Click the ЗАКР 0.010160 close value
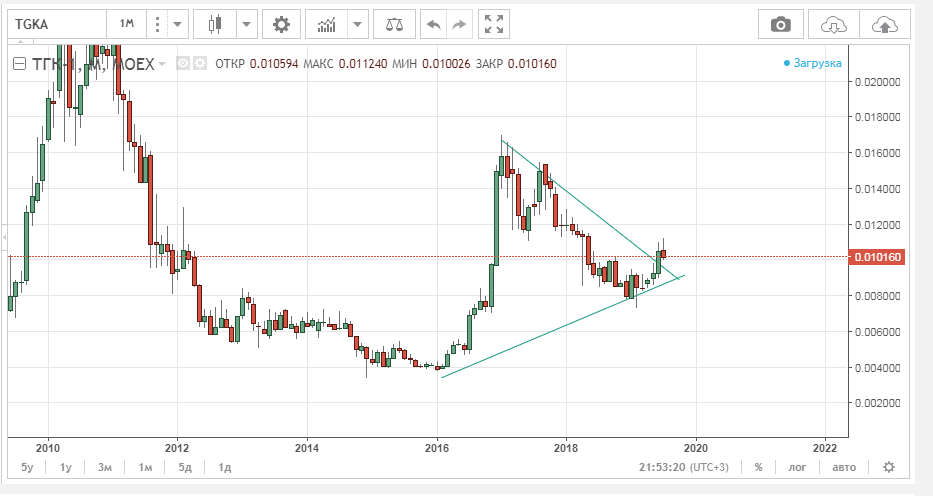933x496 pixels. pyautogui.click(x=516, y=64)
